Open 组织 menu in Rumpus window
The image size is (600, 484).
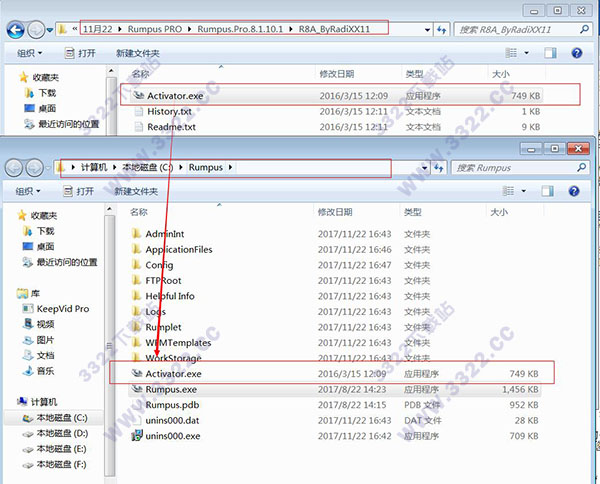coord(28,191)
